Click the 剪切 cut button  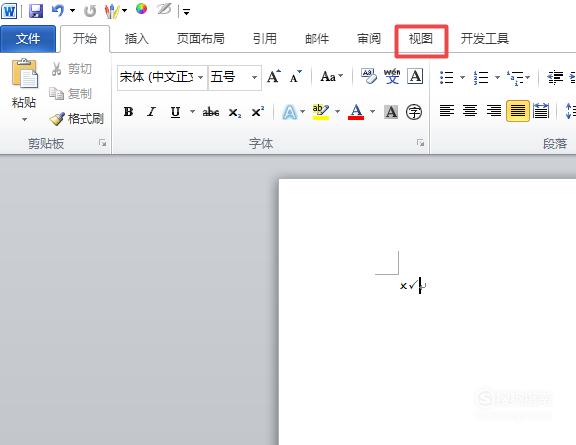pos(72,69)
